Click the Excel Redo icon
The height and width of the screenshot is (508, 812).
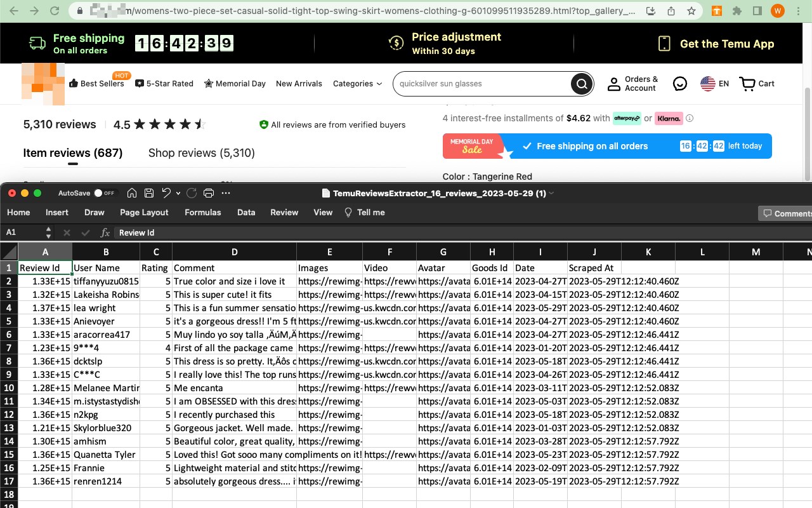[x=192, y=193]
